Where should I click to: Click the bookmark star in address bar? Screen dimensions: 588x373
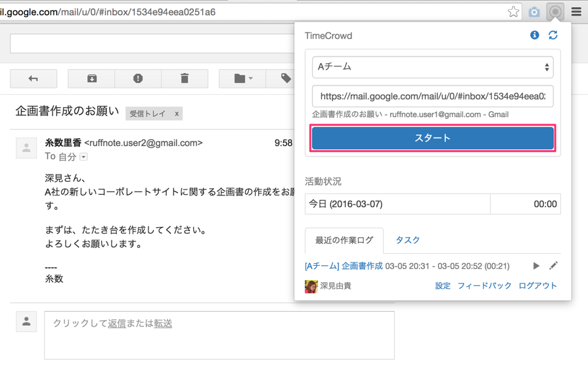coord(513,12)
